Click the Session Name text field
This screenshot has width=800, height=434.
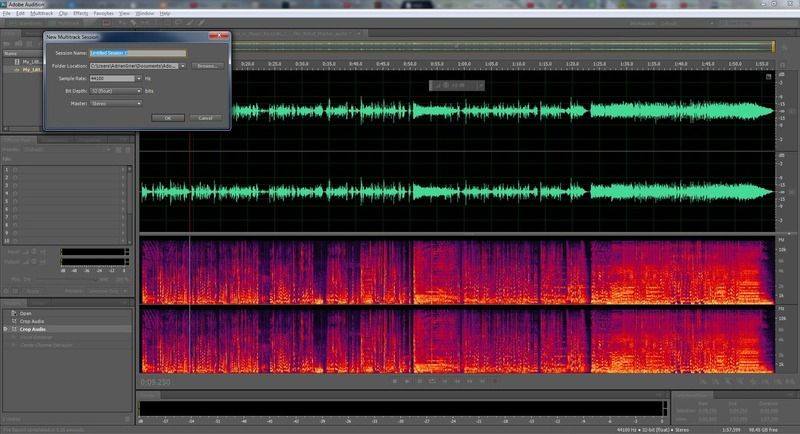click(138, 53)
